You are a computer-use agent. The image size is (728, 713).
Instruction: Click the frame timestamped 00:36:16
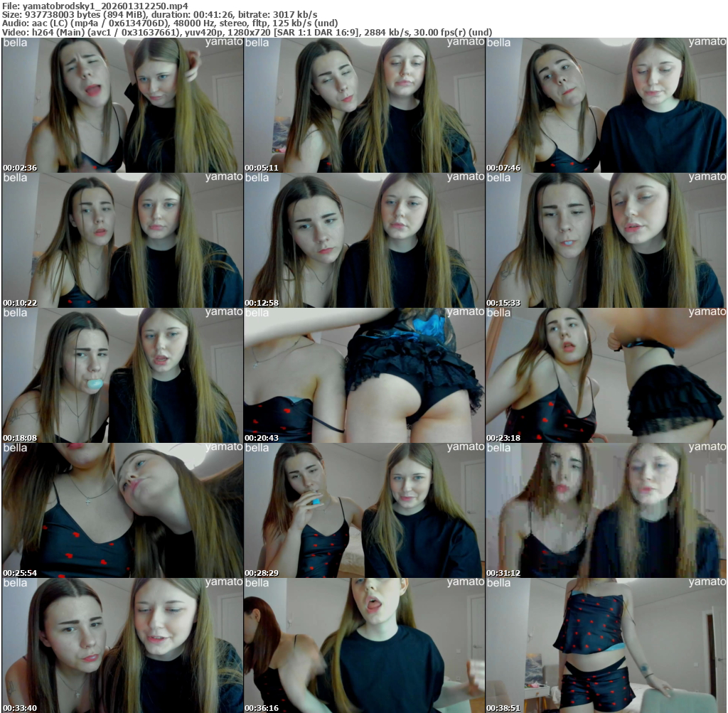tap(365, 645)
